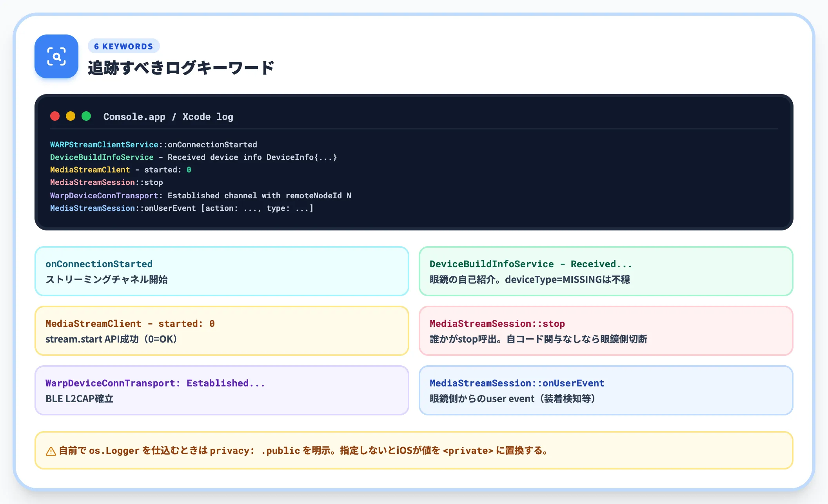Viewport: 828px width, 504px height.
Task: Click the MediaStreamSession::onUserEvent log line
Action: click(182, 208)
